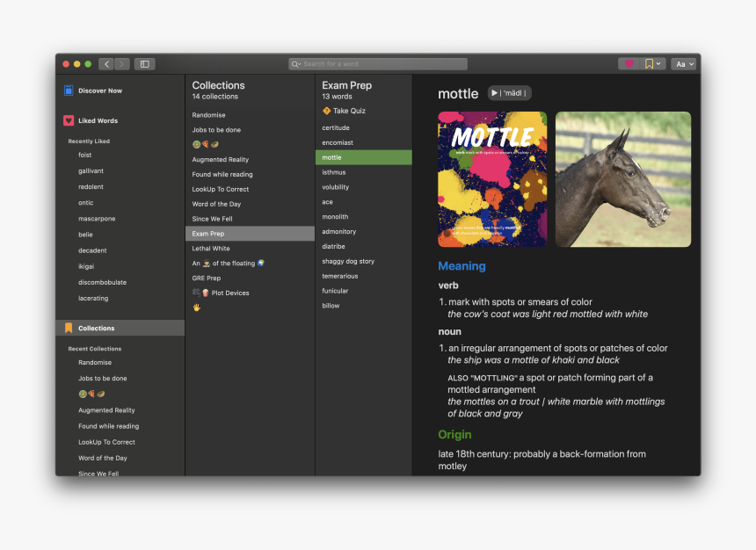Open Discover Now in the sidebar
This screenshot has height=550, width=756.
[x=91, y=90]
